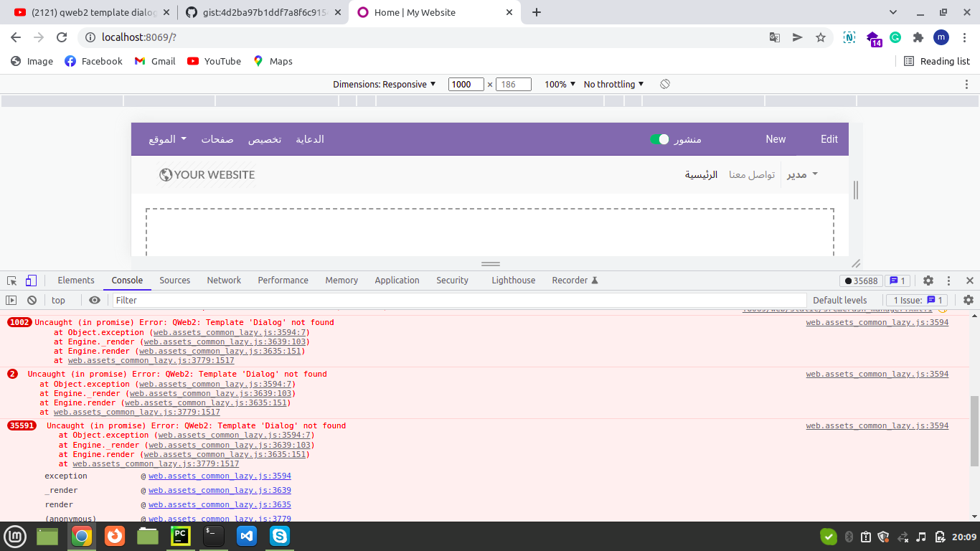Clear the console with the prohibition icon

pyautogui.click(x=31, y=299)
